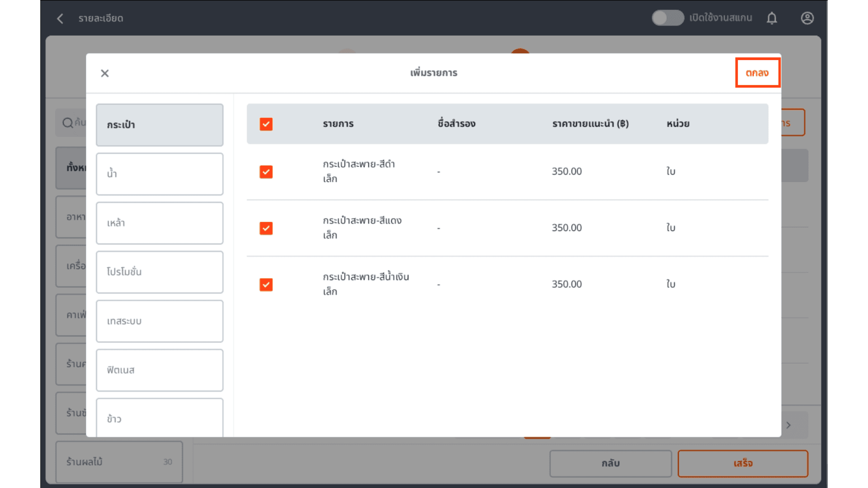Select the ฟิตเนส category
Screen dimensions: 868x488
point(159,370)
